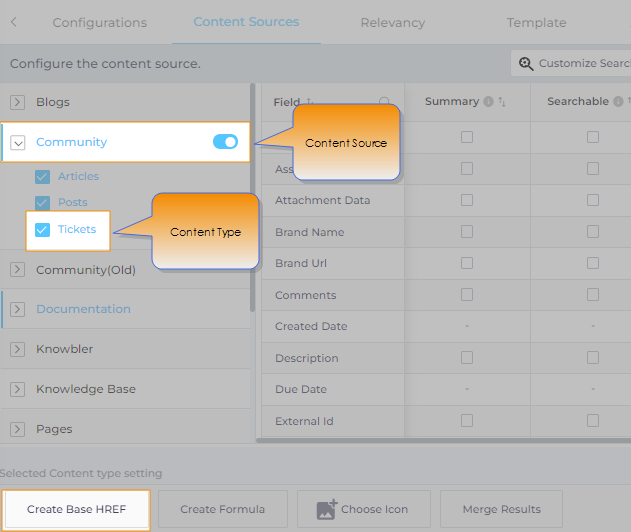Sort the Field column using arrows
The height and width of the screenshot is (532, 631).
309,102
